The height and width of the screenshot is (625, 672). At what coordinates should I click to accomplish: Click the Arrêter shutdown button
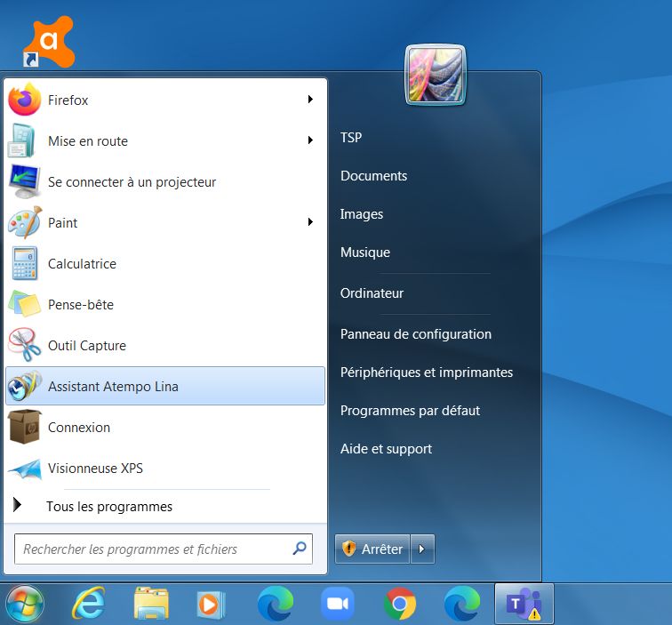(372, 549)
